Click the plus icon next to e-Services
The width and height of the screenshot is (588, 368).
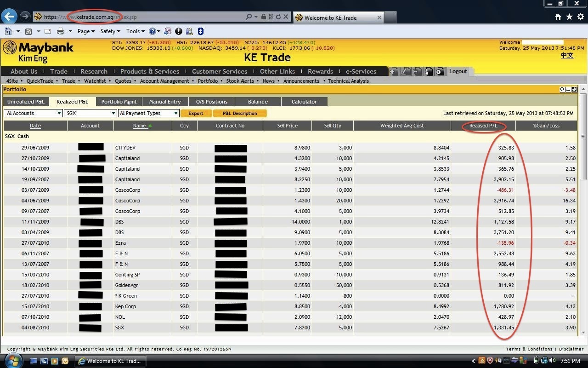(x=394, y=71)
